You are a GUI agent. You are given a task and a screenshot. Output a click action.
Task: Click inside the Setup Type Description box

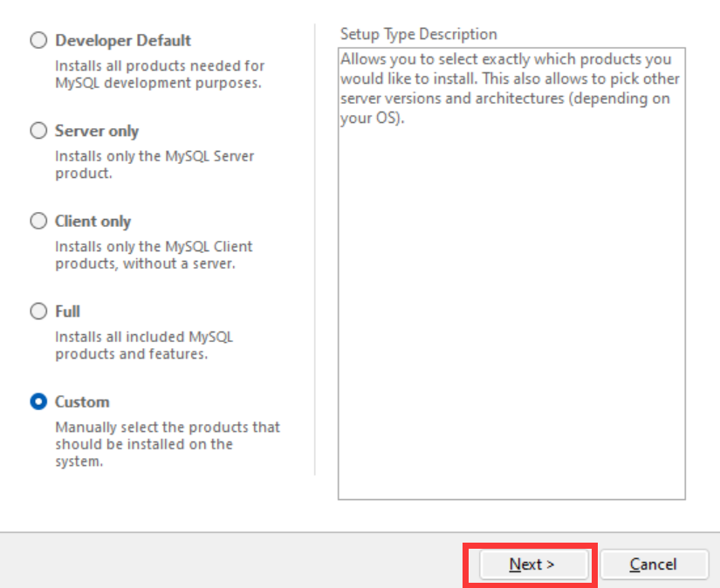click(x=511, y=274)
